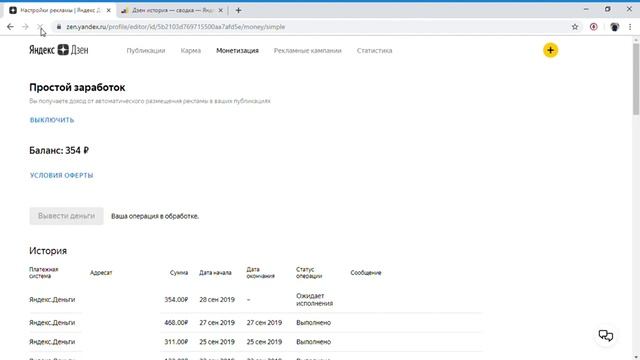640x360 pixels.
Task: Open the Рекламные кампании section
Action: click(x=307, y=51)
